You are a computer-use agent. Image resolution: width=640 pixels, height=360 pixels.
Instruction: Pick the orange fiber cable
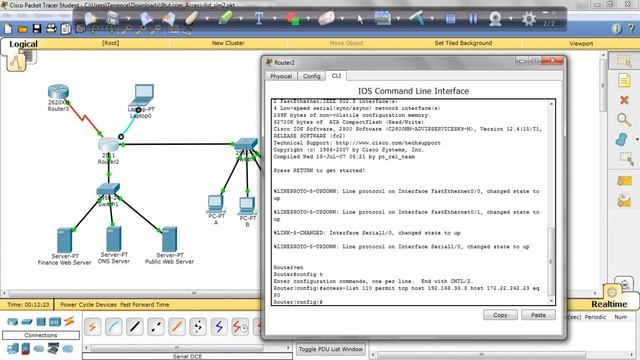coord(177,327)
